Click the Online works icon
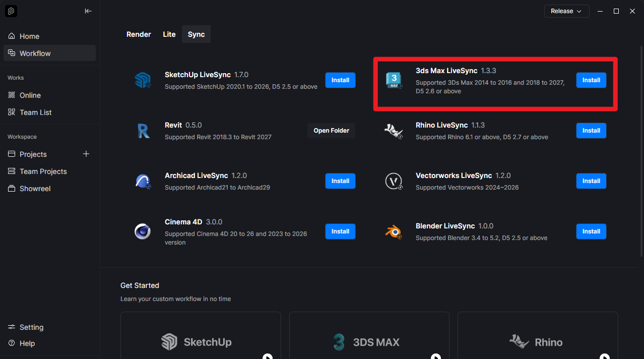The height and width of the screenshot is (359, 644). pyautogui.click(x=12, y=95)
